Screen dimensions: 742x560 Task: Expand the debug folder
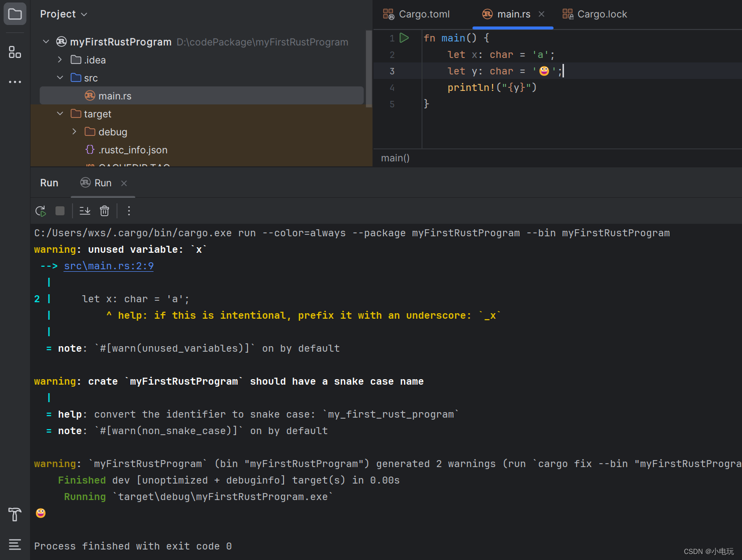point(74,131)
